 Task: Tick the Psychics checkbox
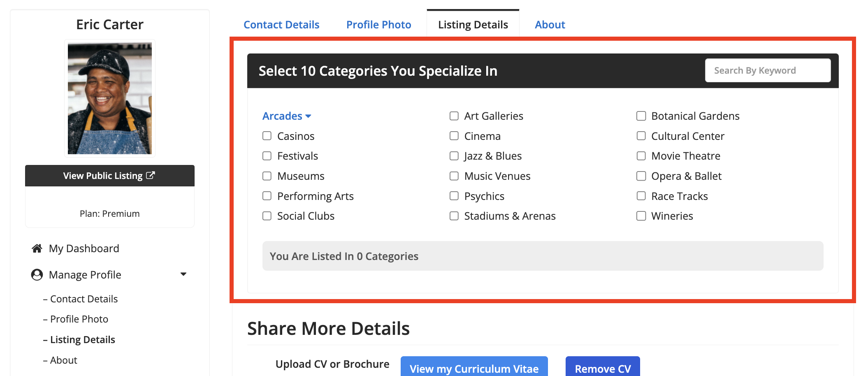(x=454, y=196)
